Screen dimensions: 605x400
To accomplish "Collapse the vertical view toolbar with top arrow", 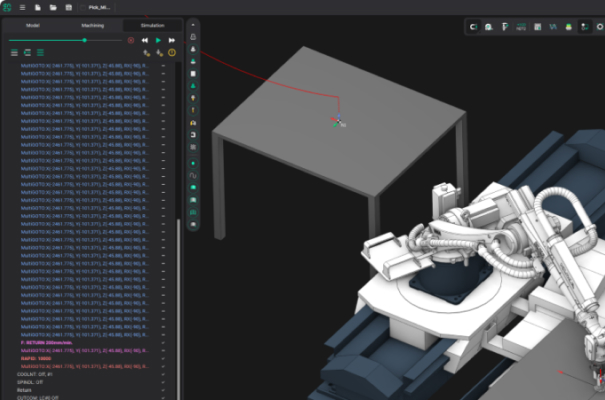I will pos(192,24).
